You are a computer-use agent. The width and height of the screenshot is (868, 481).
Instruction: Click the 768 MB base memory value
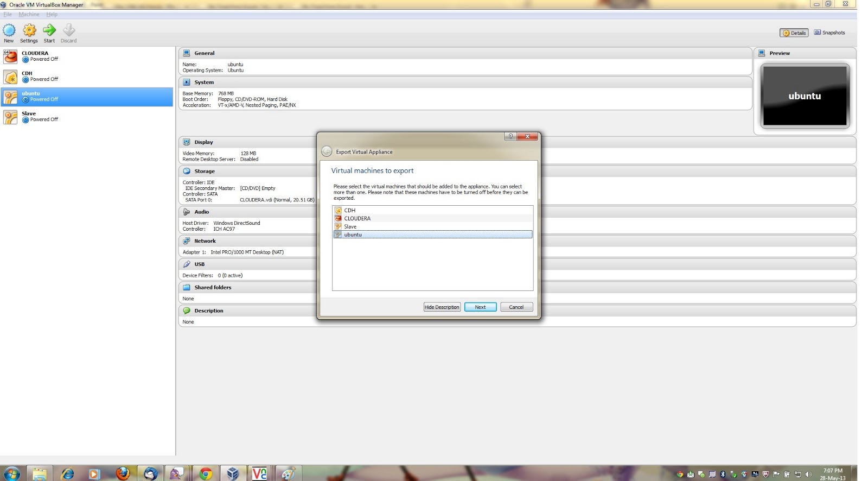coord(226,93)
